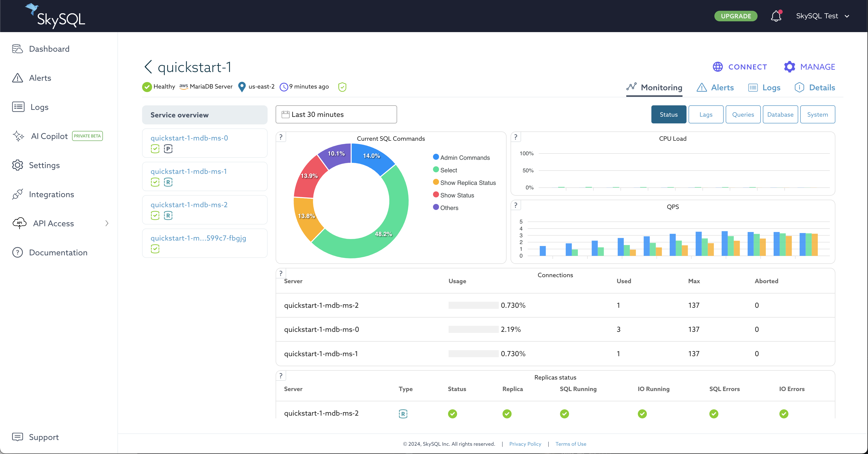The height and width of the screenshot is (454, 868).
Task: Click the green UPGRADE button
Action: click(x=735, y=16)
